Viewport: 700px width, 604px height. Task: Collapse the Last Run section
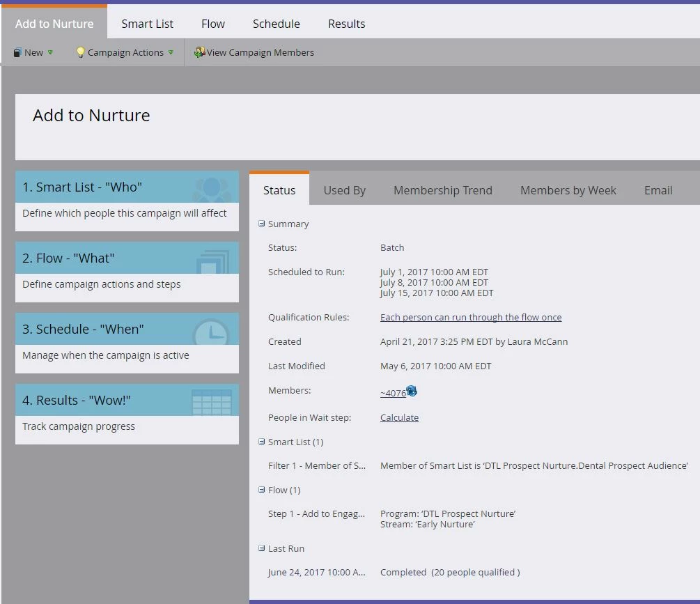pyautogui.click(x=262, y=548)
